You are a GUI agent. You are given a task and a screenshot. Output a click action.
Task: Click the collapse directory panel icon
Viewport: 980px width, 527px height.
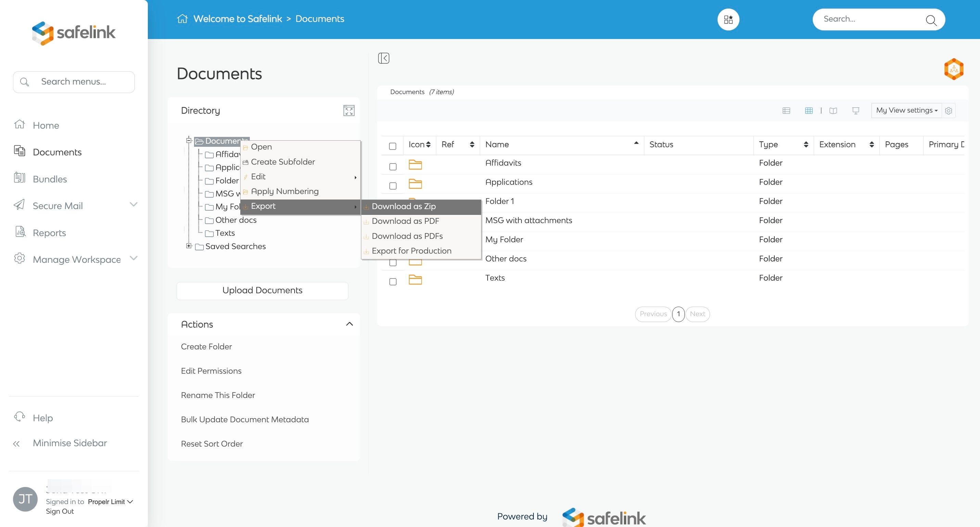tap(384, 58)
